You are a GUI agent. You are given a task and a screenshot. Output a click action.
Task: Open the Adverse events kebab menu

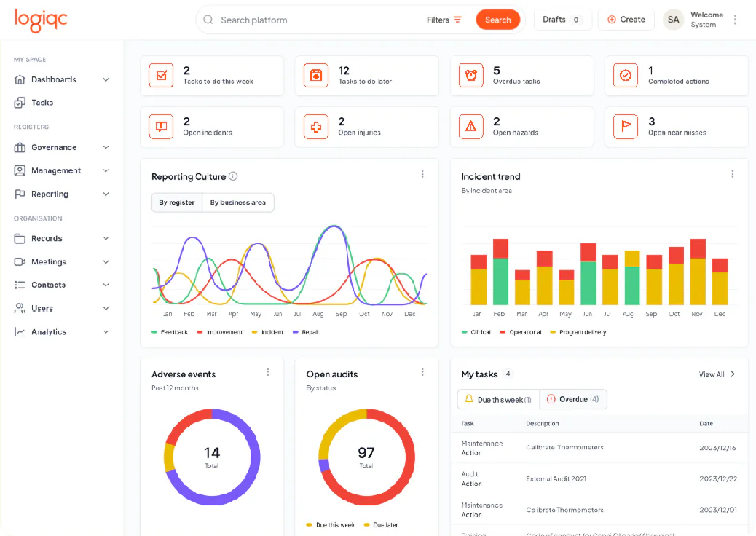[268, 372]
